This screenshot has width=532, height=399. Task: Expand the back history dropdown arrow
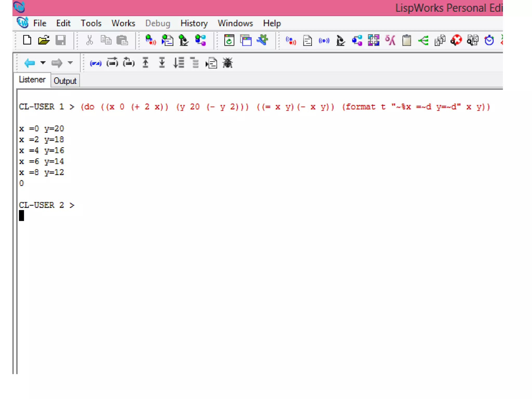43,63
